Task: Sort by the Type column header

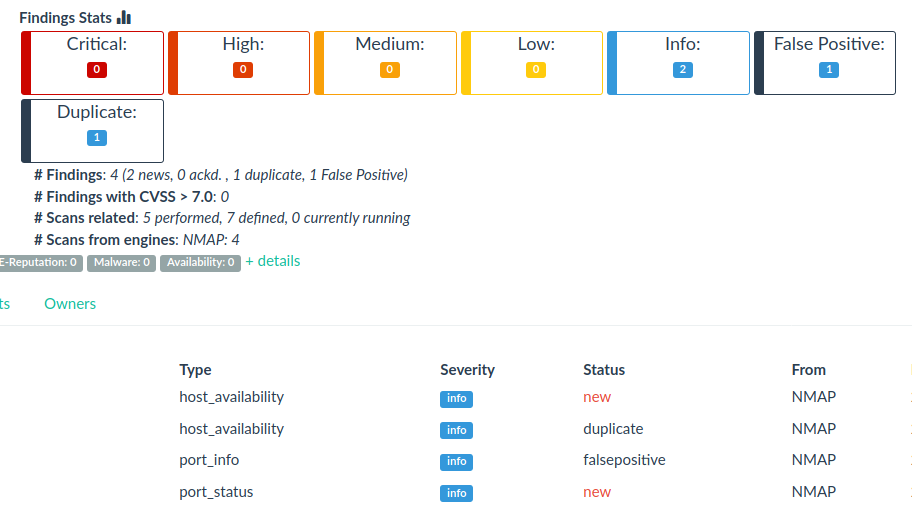Action: [195, 370]
